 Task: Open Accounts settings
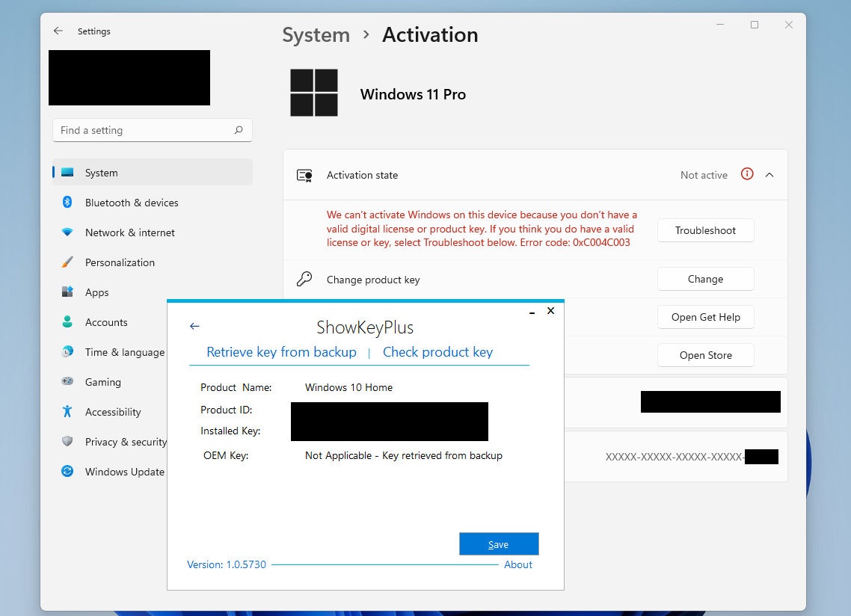coord(110,322)
